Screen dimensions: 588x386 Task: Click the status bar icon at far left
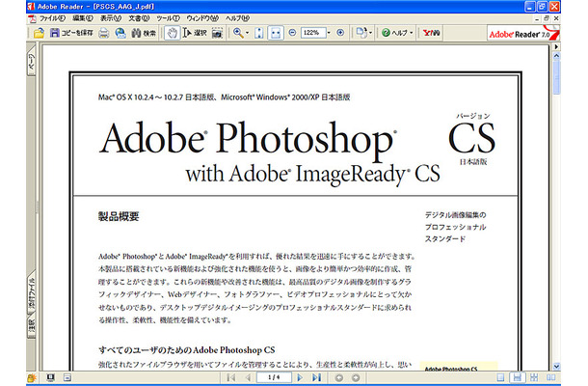click(32, 378)
